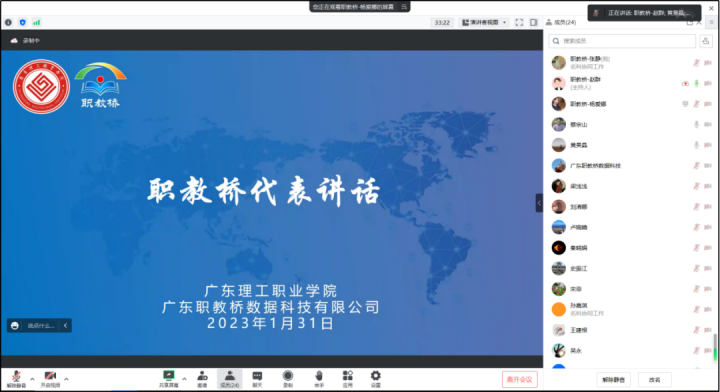The width and height of the screenshot is (720, 392).
Task: Click the speaking notification popup for 赵群
Action: [644, 13]
